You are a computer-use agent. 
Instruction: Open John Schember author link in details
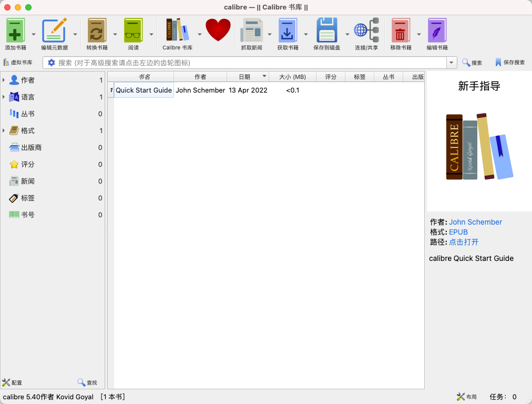(475, 222)
